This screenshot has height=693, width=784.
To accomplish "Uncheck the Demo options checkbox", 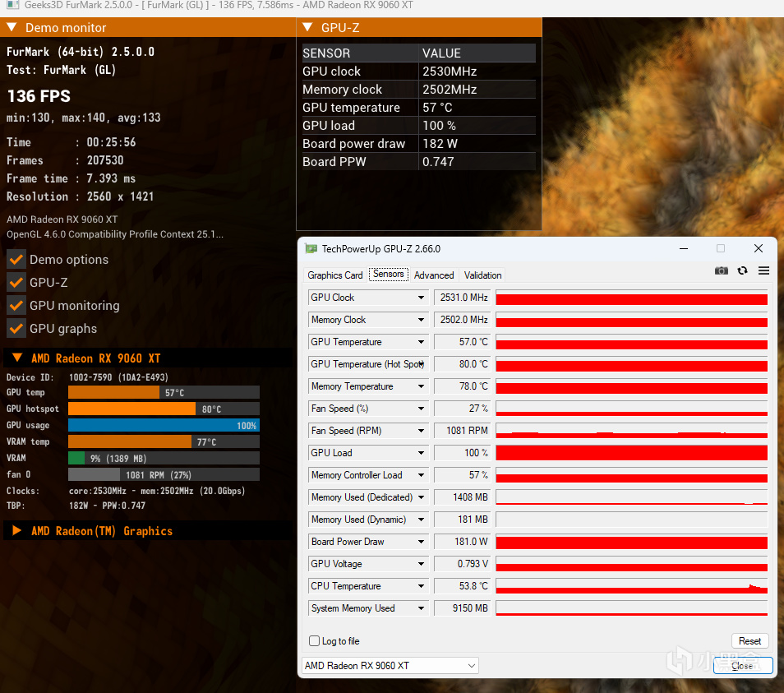I will pos(16,259).
